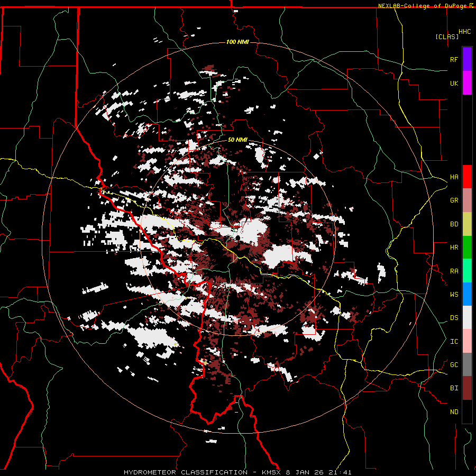Click the GC legend label
476x476 pixels.
[x=454, y=365]
